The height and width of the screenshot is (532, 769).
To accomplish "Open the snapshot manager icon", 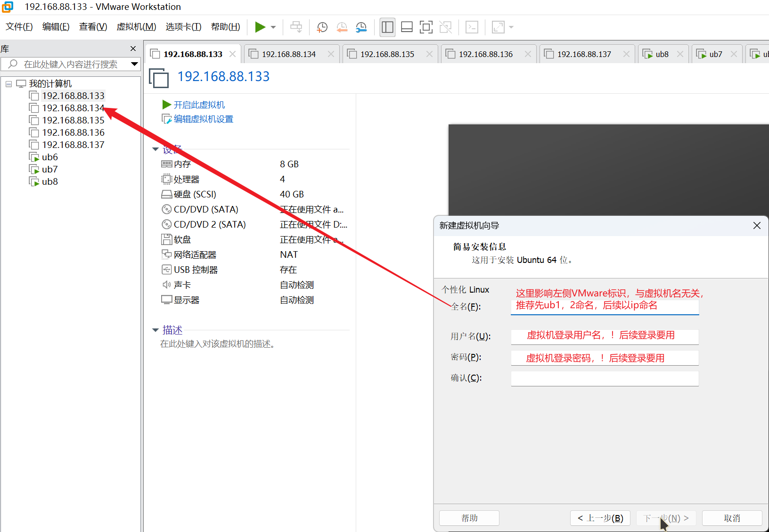I will [x=361, y=27].
